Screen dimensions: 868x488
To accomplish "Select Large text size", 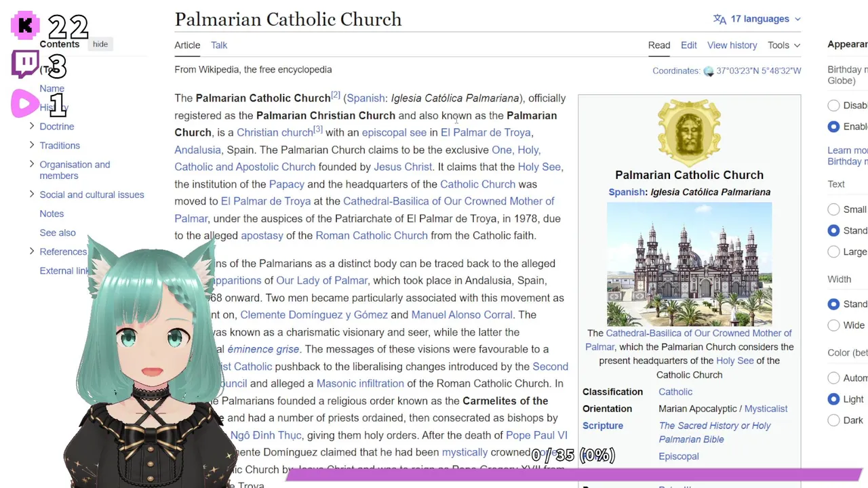I will (x=833, y=251).
